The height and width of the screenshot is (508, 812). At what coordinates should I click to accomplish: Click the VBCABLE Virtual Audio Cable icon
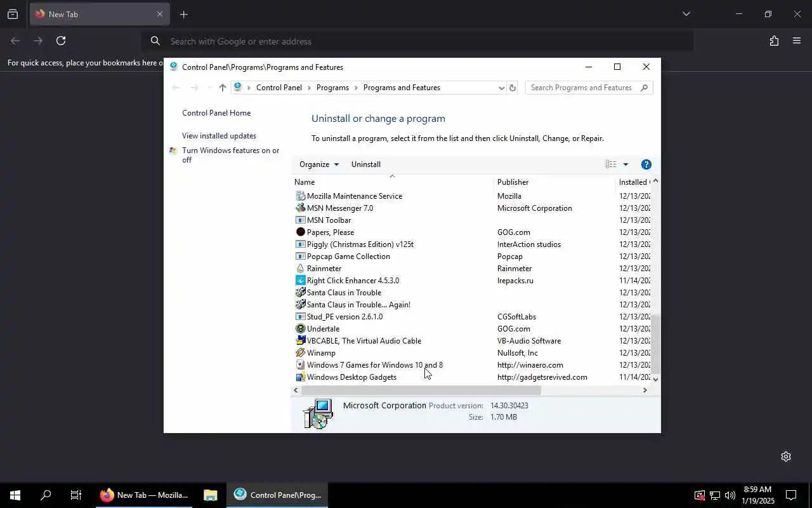[301, 340]
